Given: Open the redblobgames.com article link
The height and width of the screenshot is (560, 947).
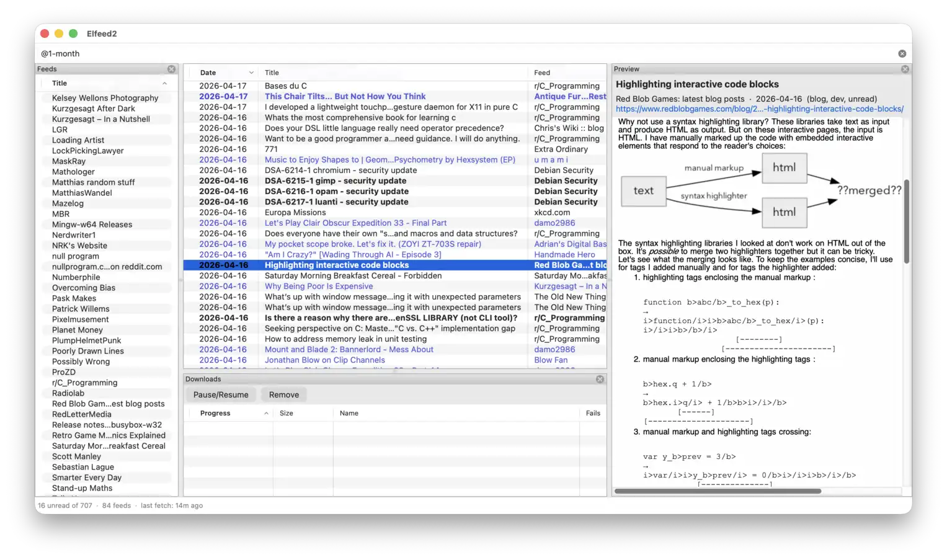Looking at the screenshot, I should [x=759, y=109].
